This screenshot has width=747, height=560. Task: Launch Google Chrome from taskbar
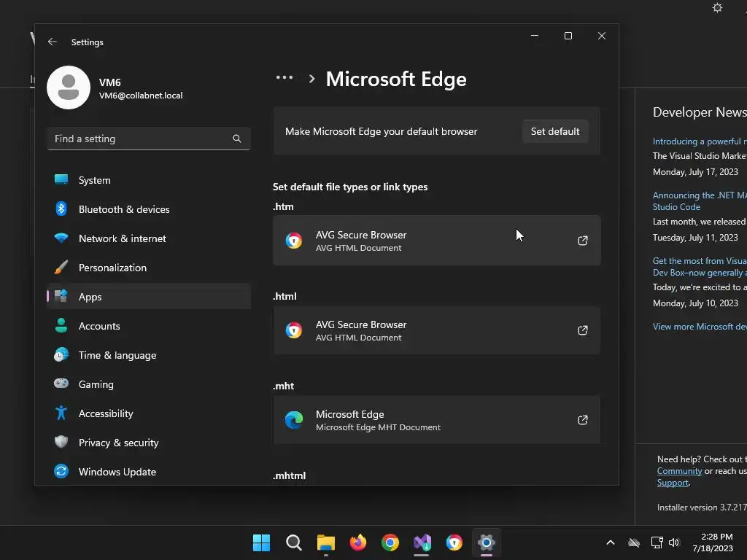[390, 542]
